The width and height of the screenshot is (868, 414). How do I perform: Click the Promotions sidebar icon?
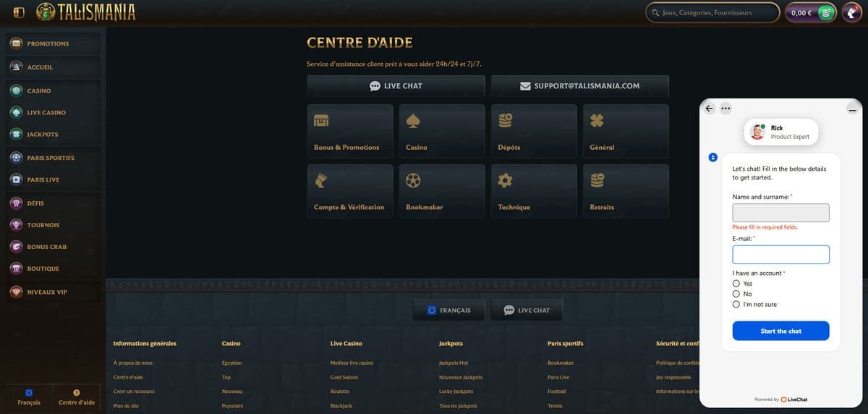16,43
